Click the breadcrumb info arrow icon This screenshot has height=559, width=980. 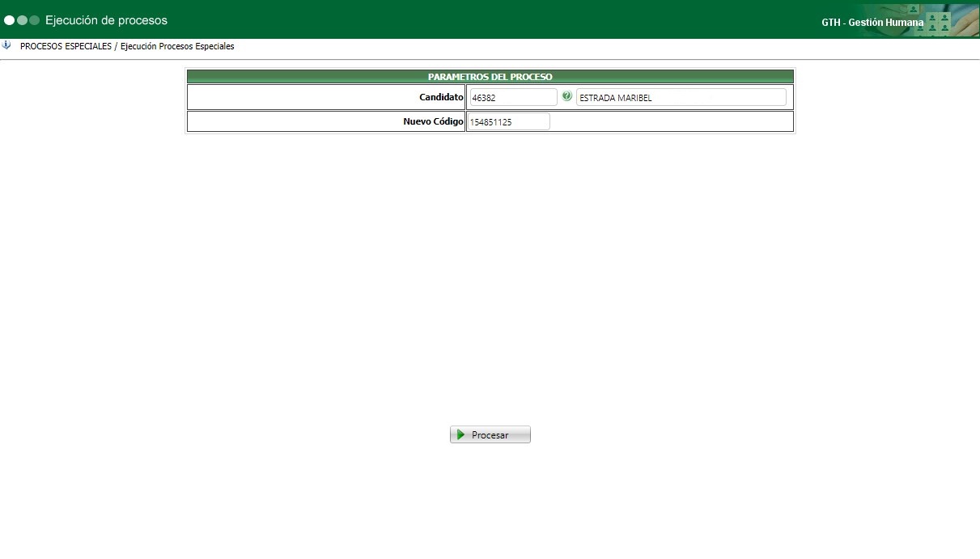7,45
